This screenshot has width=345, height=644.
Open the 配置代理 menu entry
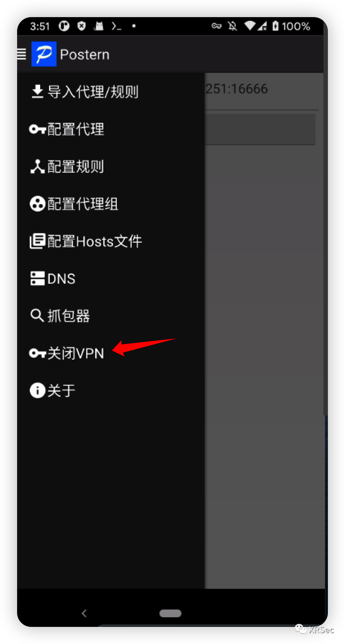click(111, 129)
